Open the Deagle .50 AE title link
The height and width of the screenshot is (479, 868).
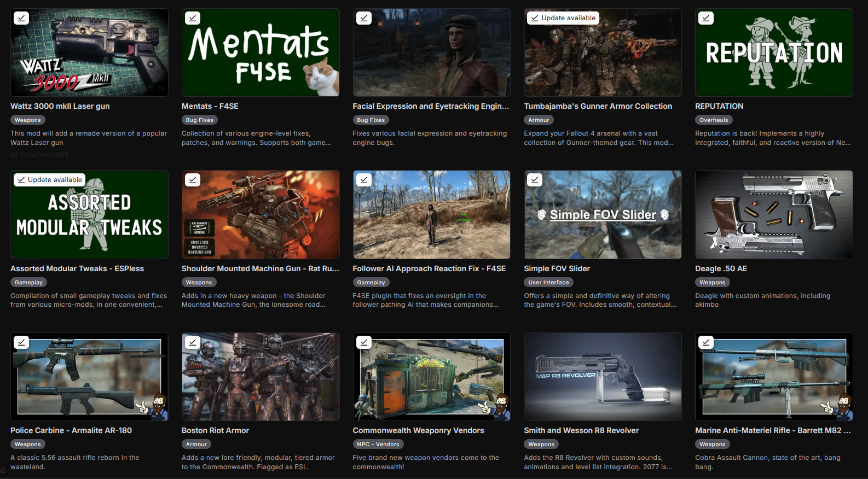[721, 268]
